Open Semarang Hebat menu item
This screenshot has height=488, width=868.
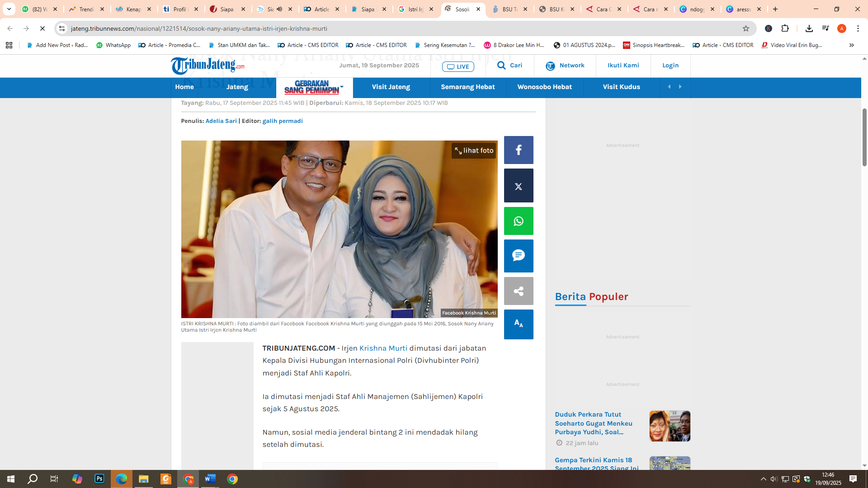[468, 87]
